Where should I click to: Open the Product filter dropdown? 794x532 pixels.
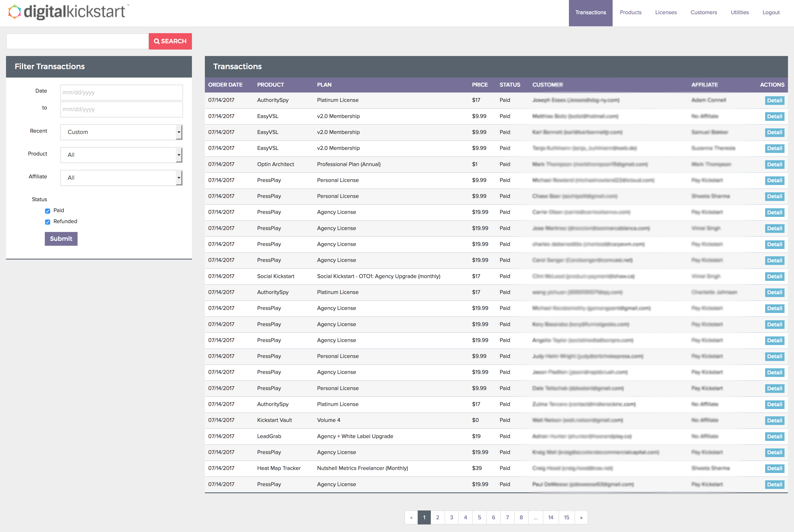coord(121,155)
